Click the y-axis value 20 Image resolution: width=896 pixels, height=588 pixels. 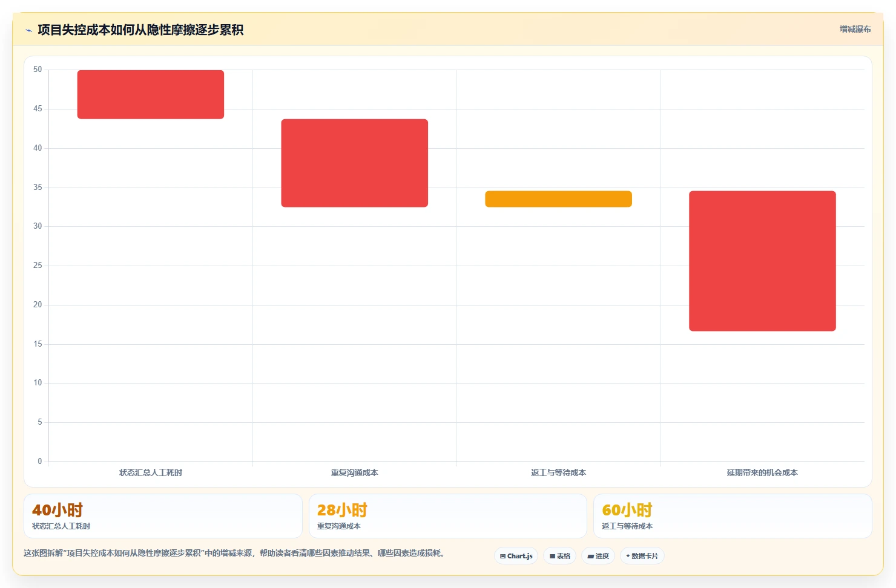pos(38,305)
